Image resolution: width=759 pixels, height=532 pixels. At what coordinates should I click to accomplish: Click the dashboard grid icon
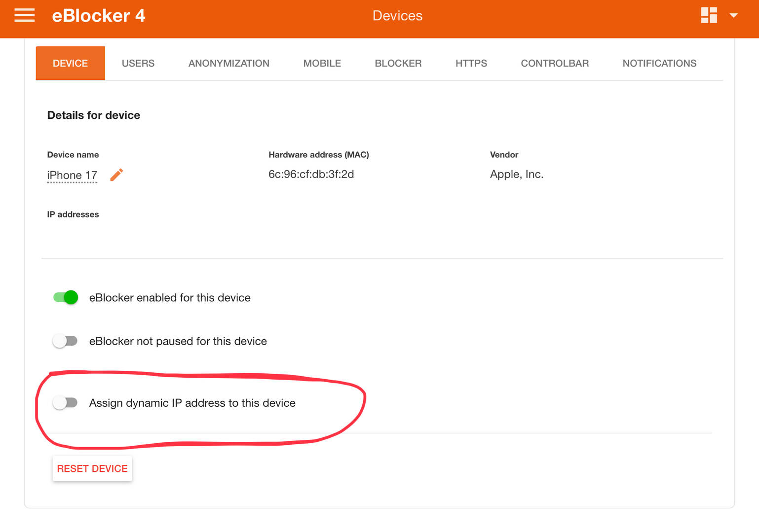709,15
